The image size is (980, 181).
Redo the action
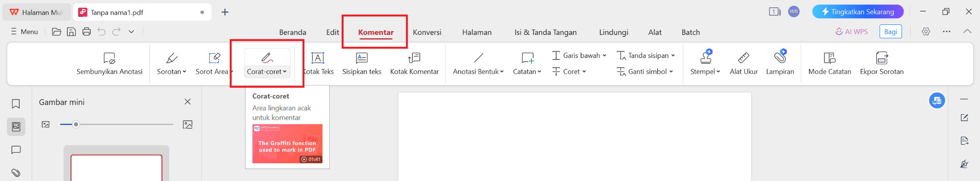point(116,32)
